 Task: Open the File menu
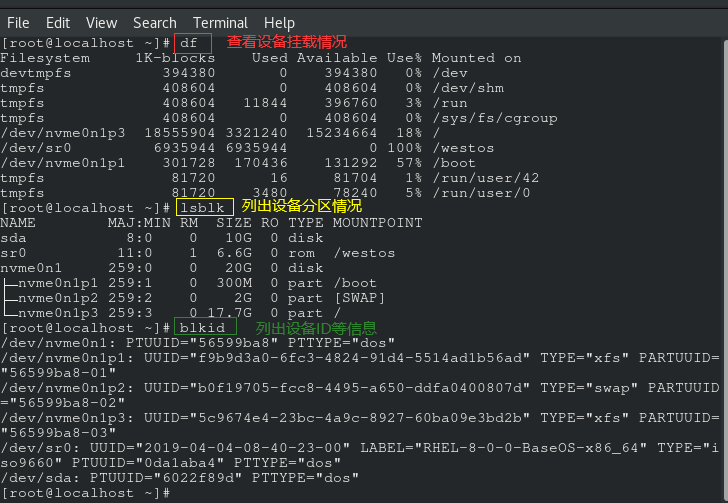(18, 23)
